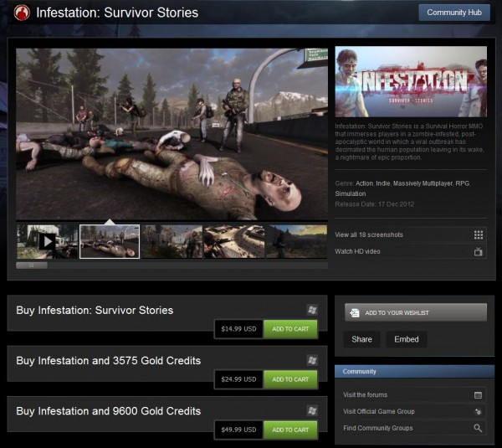Viewport: 502px width, 448px height.
Task: Select the third screenshot thumbnail with survivors
Action: coord(172,242)
